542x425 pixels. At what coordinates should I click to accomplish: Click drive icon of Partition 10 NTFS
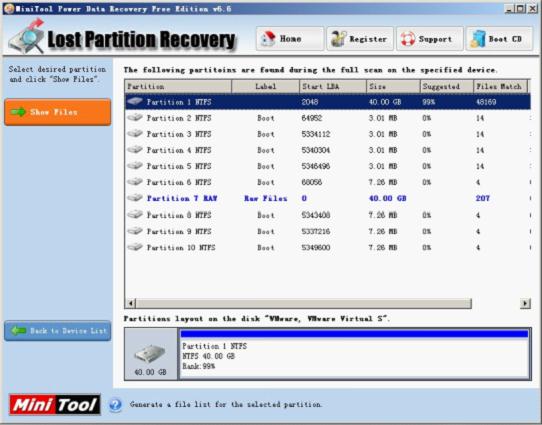tap(135, 247)
